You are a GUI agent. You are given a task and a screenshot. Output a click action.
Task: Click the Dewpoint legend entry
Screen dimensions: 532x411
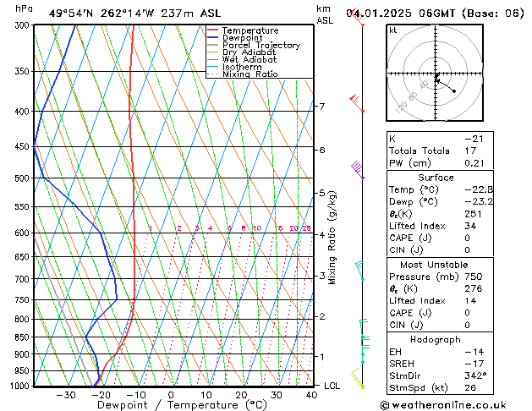coord(235,38)
